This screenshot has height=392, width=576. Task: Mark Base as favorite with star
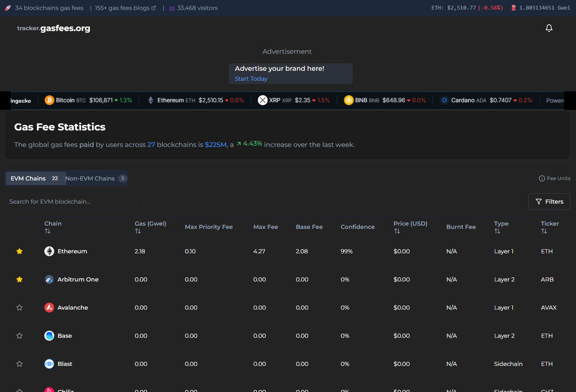click(19, 336)
